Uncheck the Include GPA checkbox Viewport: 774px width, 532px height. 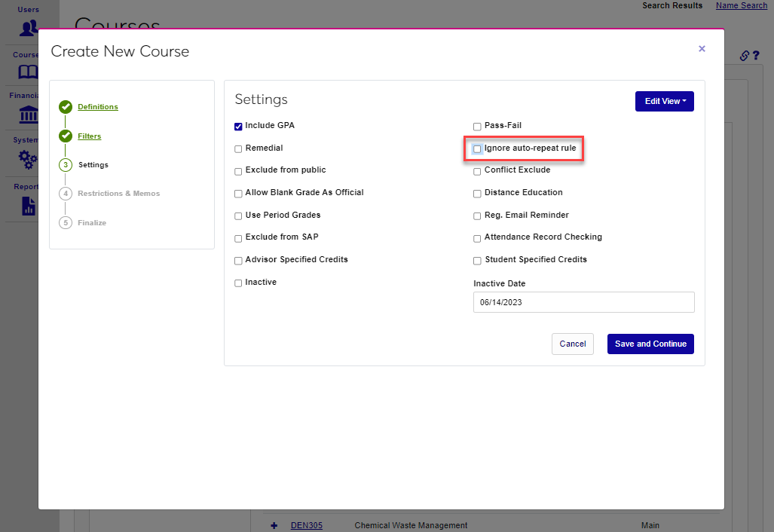(x=239, y=127)
